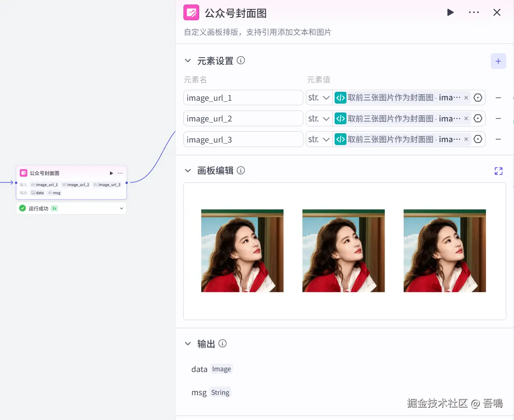Click the pink icon on the canvas node card
The width and height of the screenshot is (514, 420).
click(24, 173)
